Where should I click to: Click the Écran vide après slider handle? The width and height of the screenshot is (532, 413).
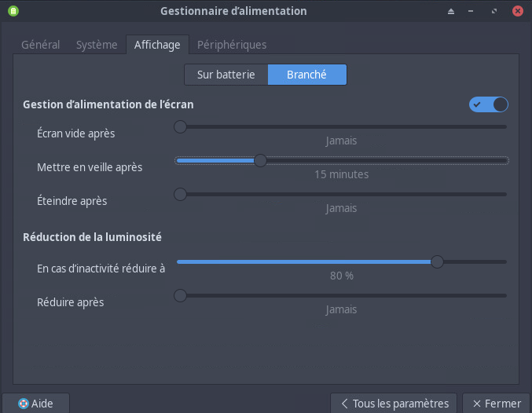click(x=181, y=126)
